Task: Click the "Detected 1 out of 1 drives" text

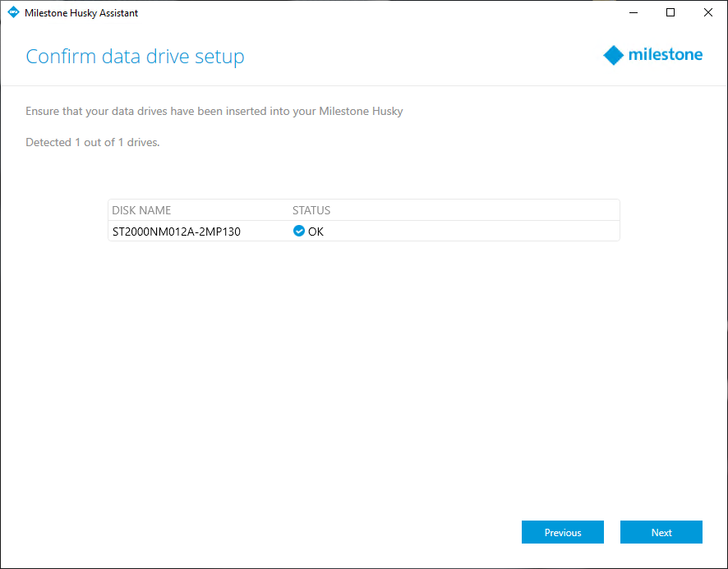Action: (x=93, y=142)
